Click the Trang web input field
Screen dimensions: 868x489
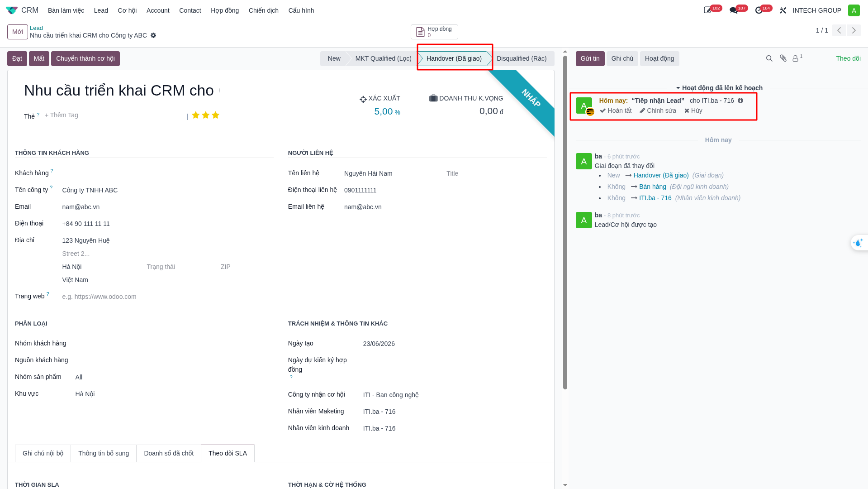tap(167, 297)
